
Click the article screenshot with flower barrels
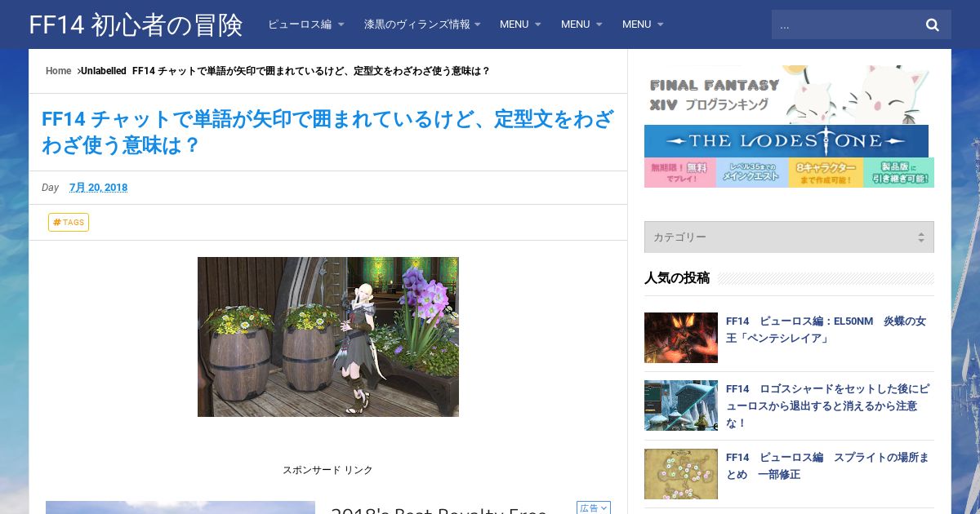pos(328,337)
